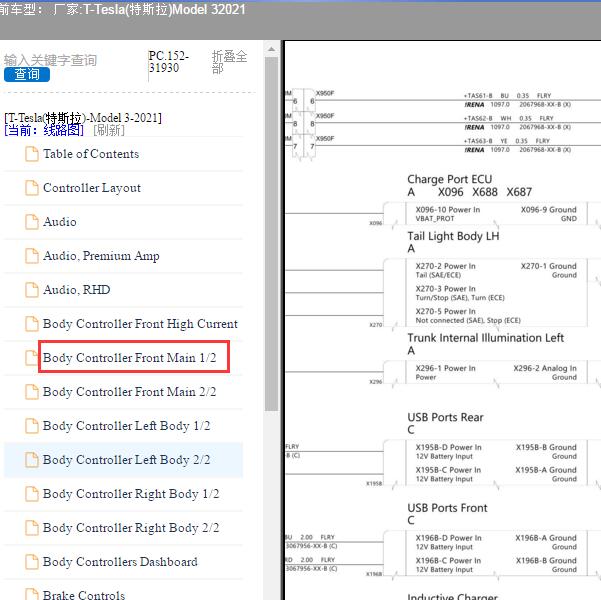Click the Charge Port ECU heading
601x600 pixels.
[450, 179]
